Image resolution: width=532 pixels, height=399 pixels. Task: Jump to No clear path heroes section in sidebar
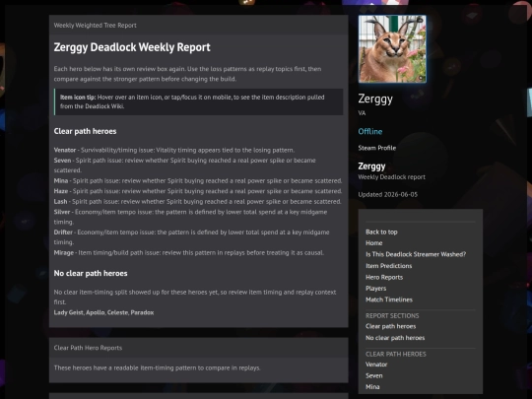(x=395, y=338)
